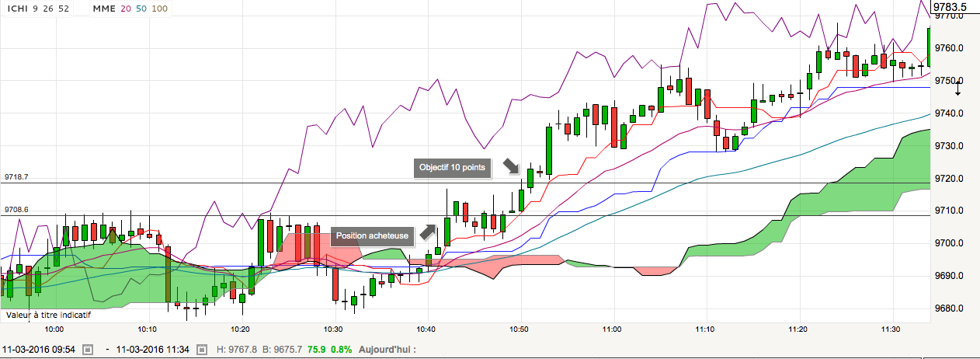980x359 pixels.
Task: Select the MME 100 period value
Action: coord(160,8)
